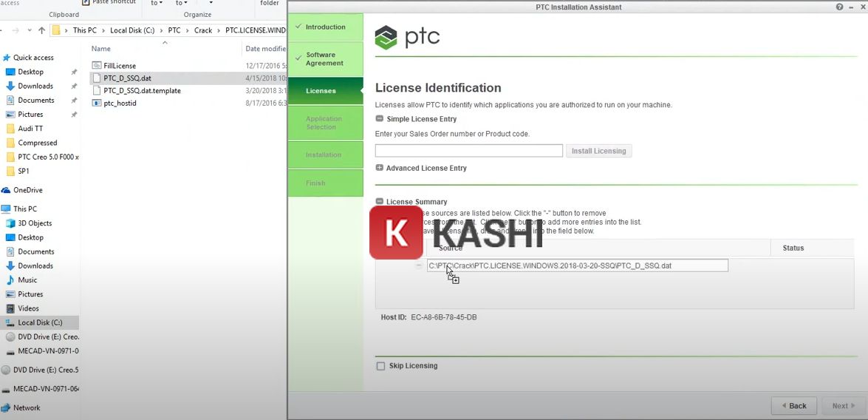Screen dimensions: 868x420
Task: Open the Videos folder in sidebar
Action: click(28, 308)
